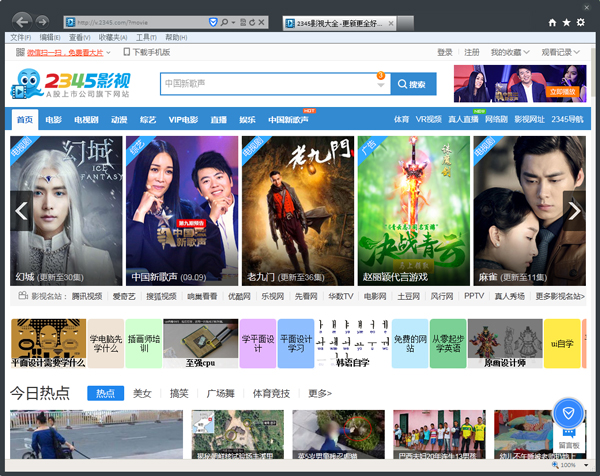Open the browser home page icon
Image resolution: width=600 pixels, height=476 pixels.
552,23
